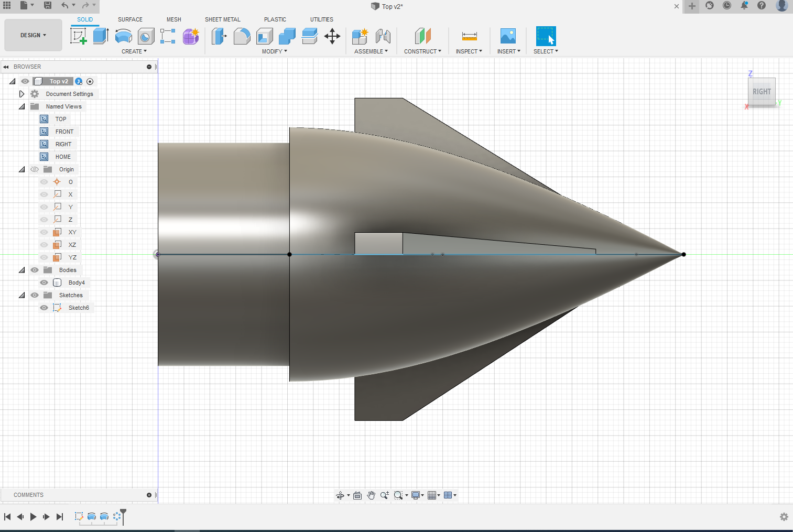The image size is (793, 532).
Task: Show the Origin folder contents
Action: [x=21, y=169]
